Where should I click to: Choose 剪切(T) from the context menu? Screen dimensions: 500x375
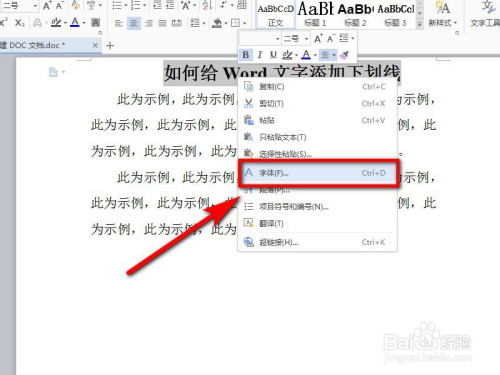(317, 103)
